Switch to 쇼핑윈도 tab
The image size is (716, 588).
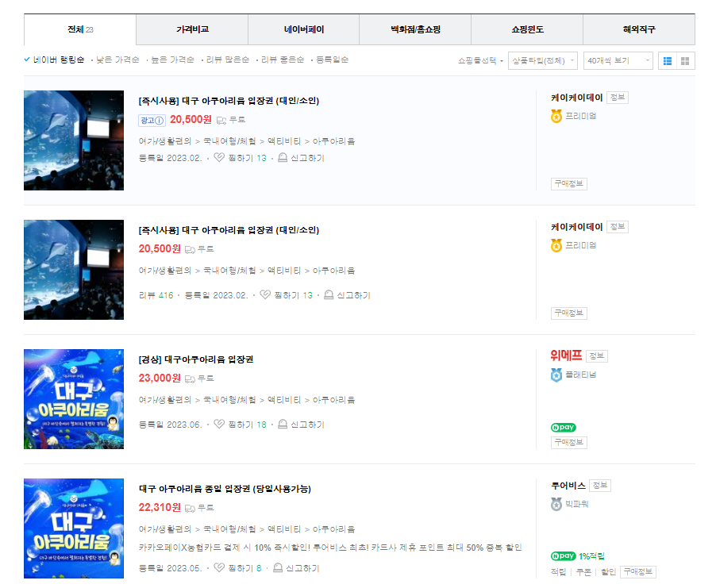click(x=527, y=29)
